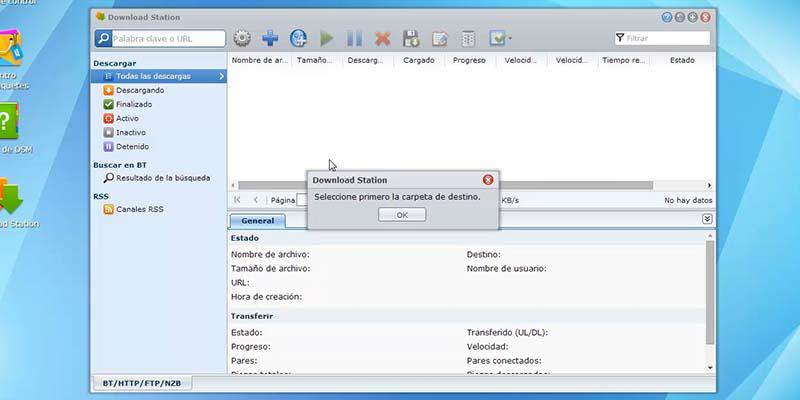Click the edit task notepad icon
The width and height of the screenshot is (800, 400).
(439, 38)
